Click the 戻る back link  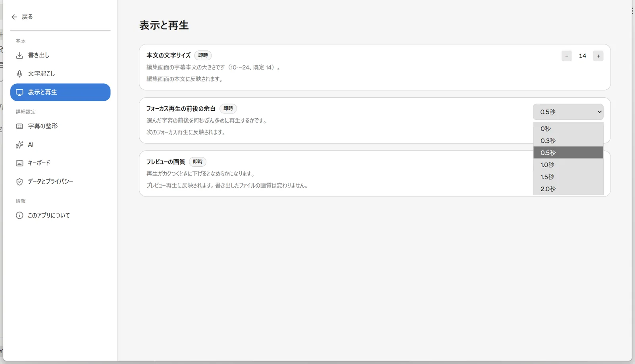coord(22,17)
